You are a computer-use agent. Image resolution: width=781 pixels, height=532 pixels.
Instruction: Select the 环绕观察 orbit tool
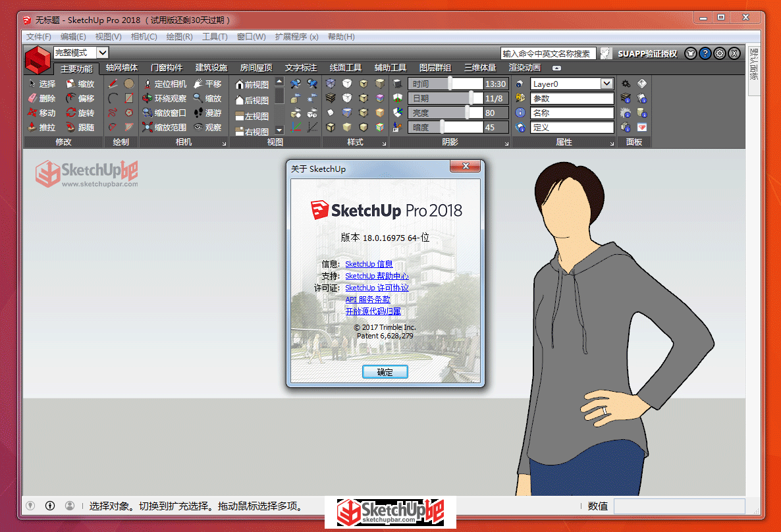click(165, 98)
